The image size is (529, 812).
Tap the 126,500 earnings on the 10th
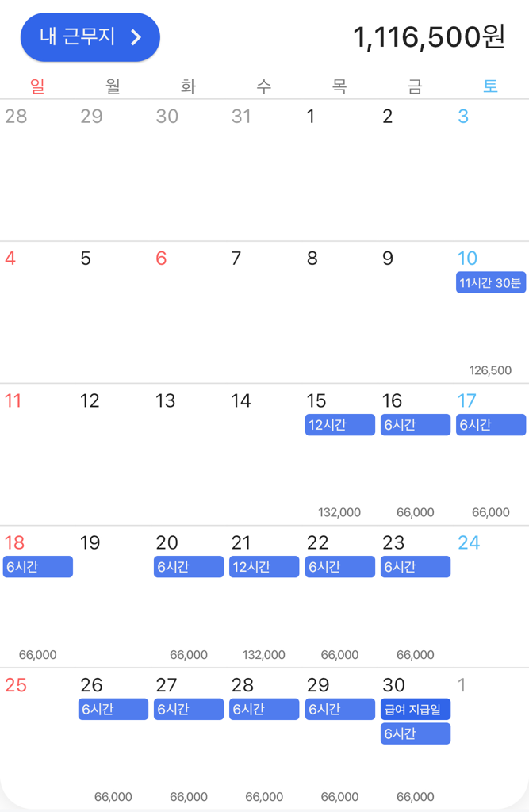click(x=490, y=370)
